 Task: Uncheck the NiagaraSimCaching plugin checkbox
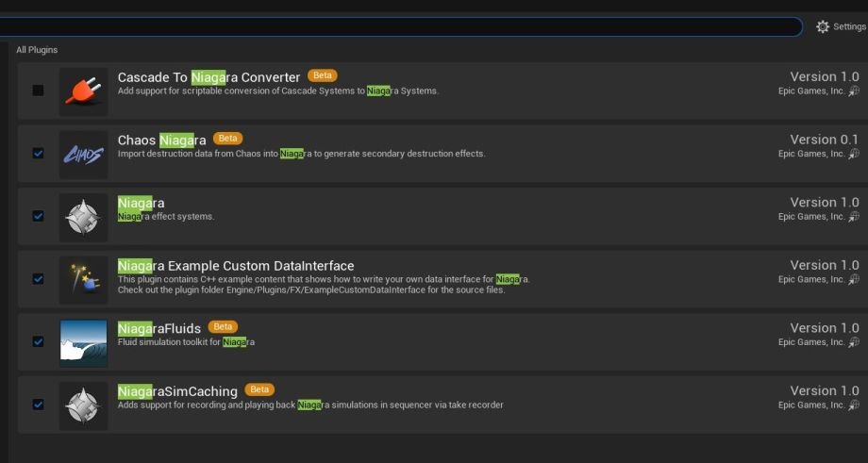pos(38,405)
